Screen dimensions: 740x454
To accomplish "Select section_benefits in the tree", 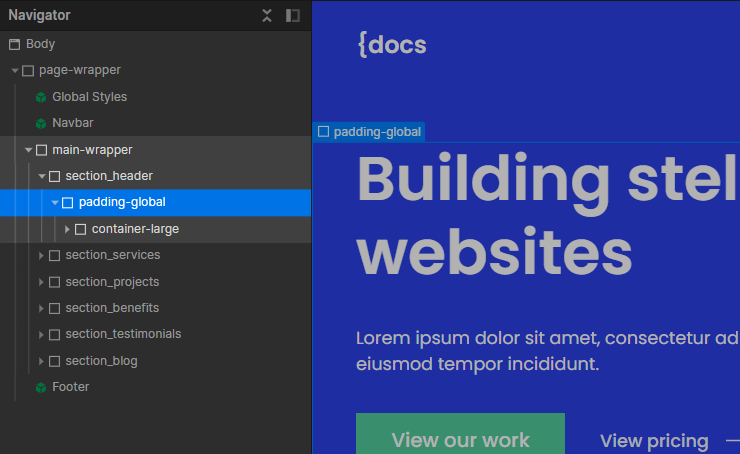I will 112,308.
